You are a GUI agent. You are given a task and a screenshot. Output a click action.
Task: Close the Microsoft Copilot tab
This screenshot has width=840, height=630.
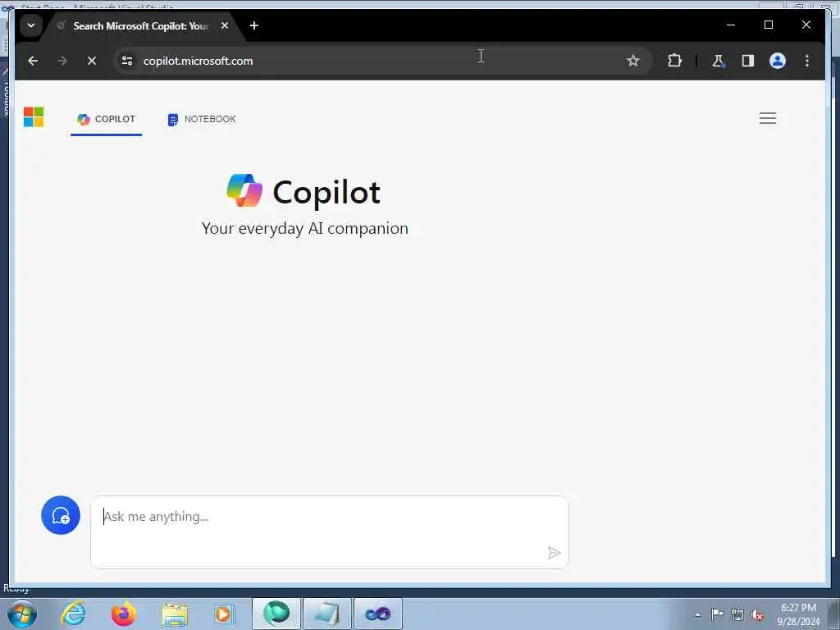point(225,25)
